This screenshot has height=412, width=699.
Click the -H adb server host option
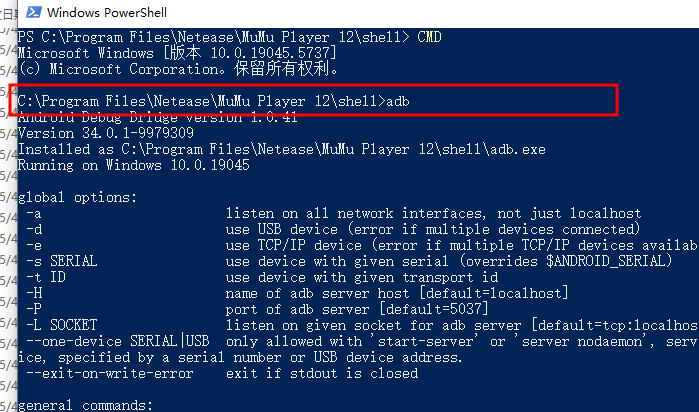[300, 293]
